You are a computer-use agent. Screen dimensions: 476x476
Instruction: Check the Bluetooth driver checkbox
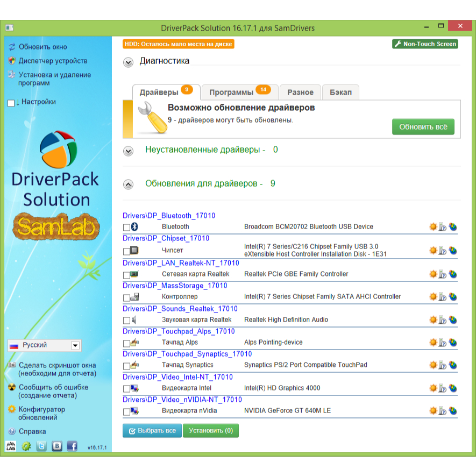coord(126,228)
